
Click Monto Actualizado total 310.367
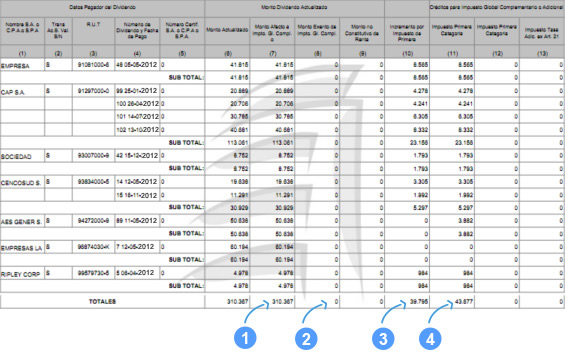237,302
